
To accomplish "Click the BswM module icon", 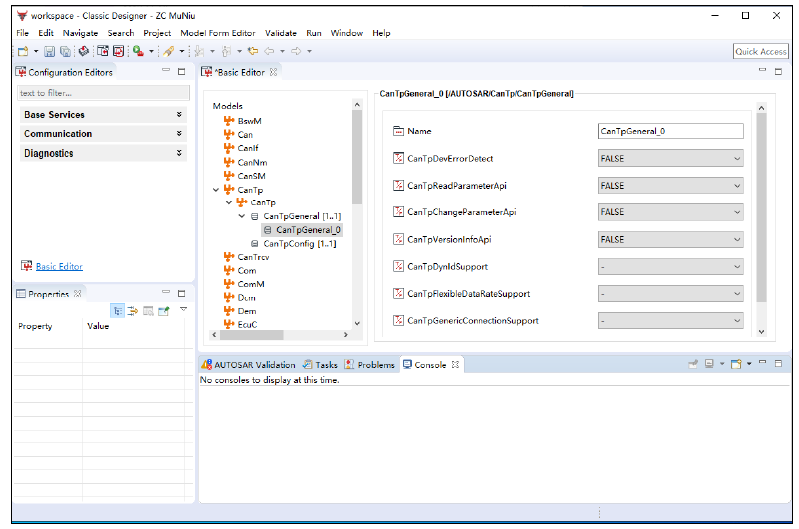I will [x=229, y=121].
